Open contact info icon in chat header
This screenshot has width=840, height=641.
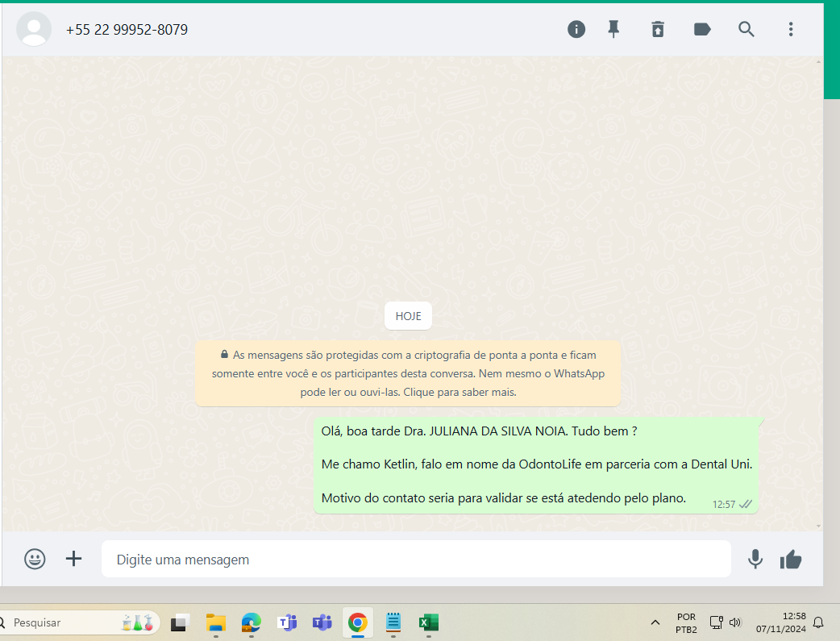coord(576,29)
